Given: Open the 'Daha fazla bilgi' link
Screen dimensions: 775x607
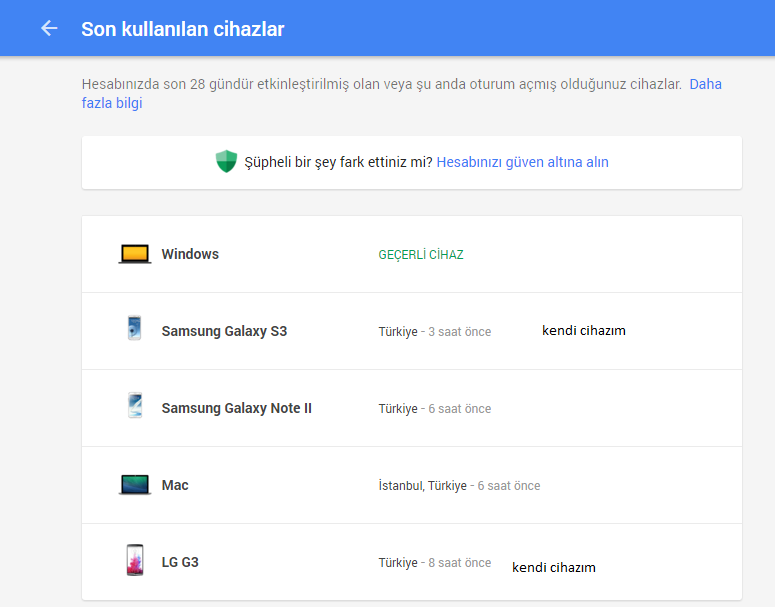Looking at the screenshot, I should 401,93.
